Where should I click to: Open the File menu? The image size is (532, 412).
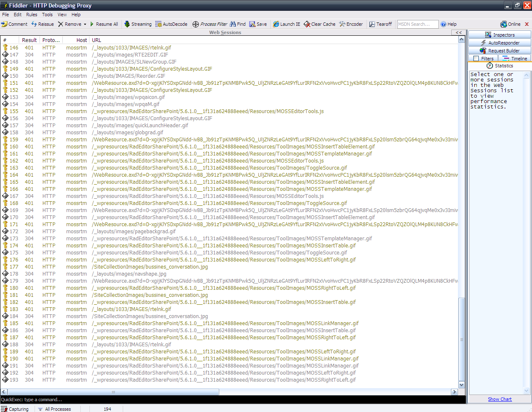pos(5,15)
